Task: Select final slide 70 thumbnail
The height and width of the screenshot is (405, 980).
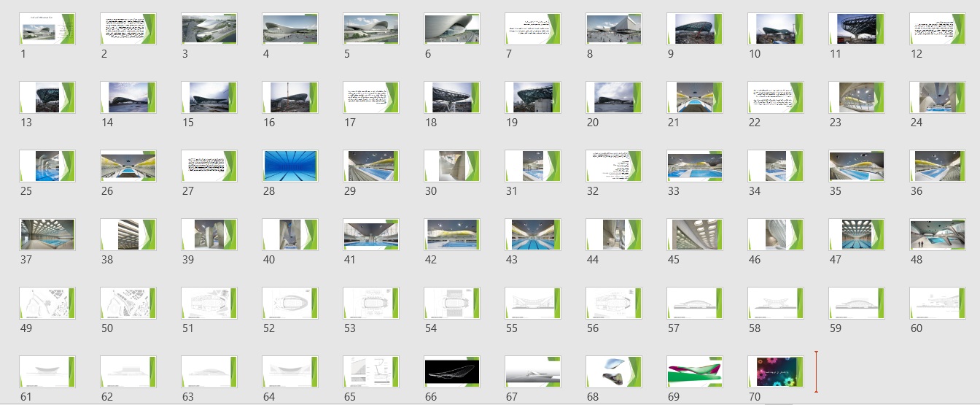Action: click(x=776, y=372)
